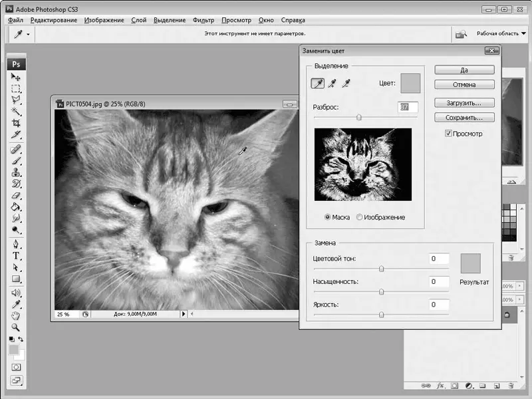Swap foreground and background colors
532x399 pixels.
[21, 339]
